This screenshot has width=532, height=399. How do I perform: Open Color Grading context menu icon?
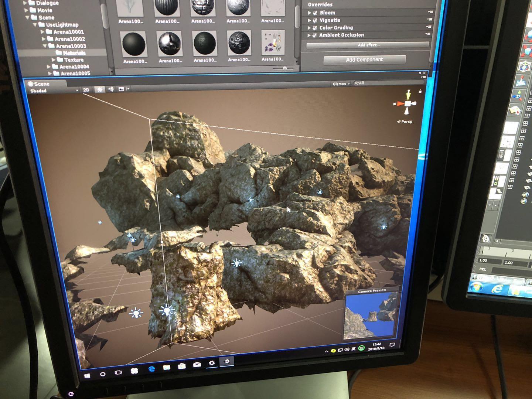tap(429, 27)
